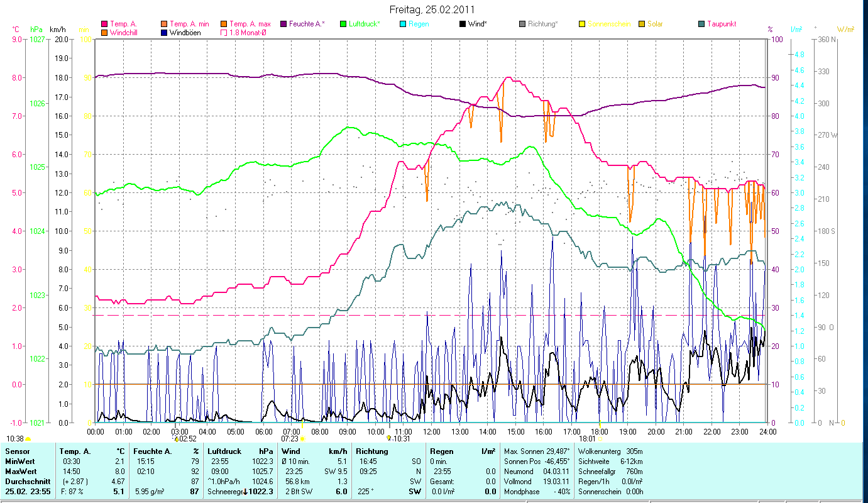This screenshot has height=503, width=868.
Task: Click the Durchschnitt row label
Action: point(27,482)
